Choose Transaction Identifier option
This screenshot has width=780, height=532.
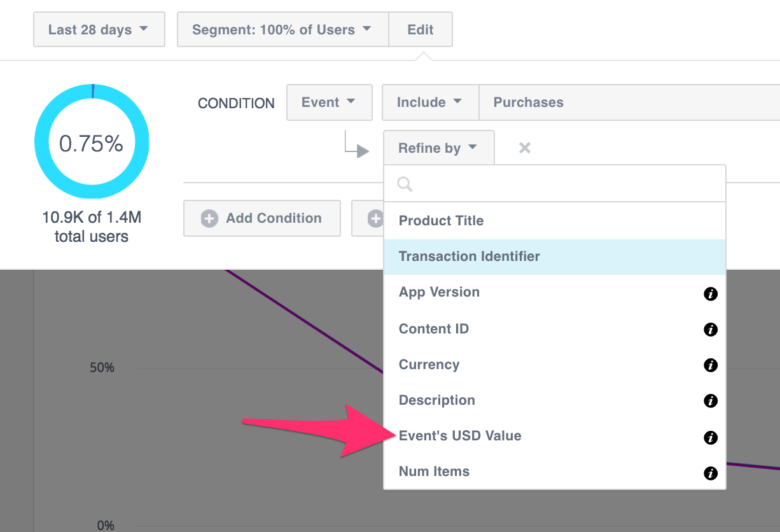pyautogui.click(x=470, y=256)
